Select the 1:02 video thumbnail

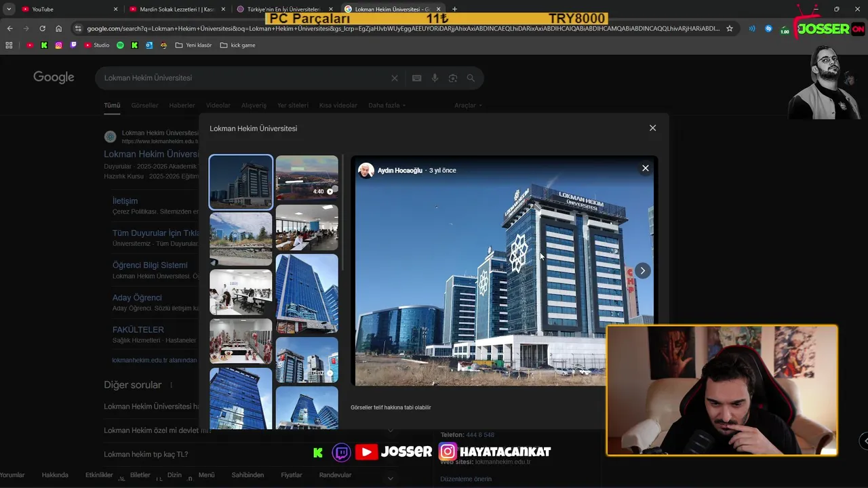point(307,360)
